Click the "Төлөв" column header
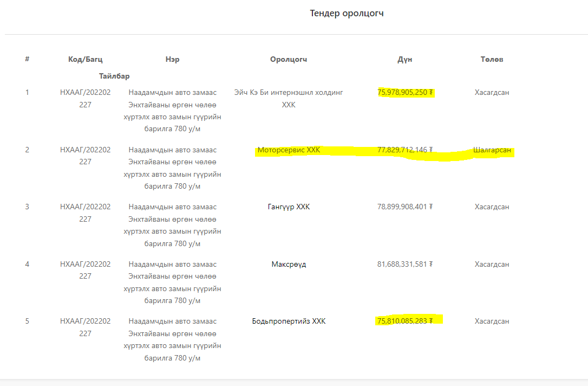Screen dimensions: 588x386 coord(492,59)
